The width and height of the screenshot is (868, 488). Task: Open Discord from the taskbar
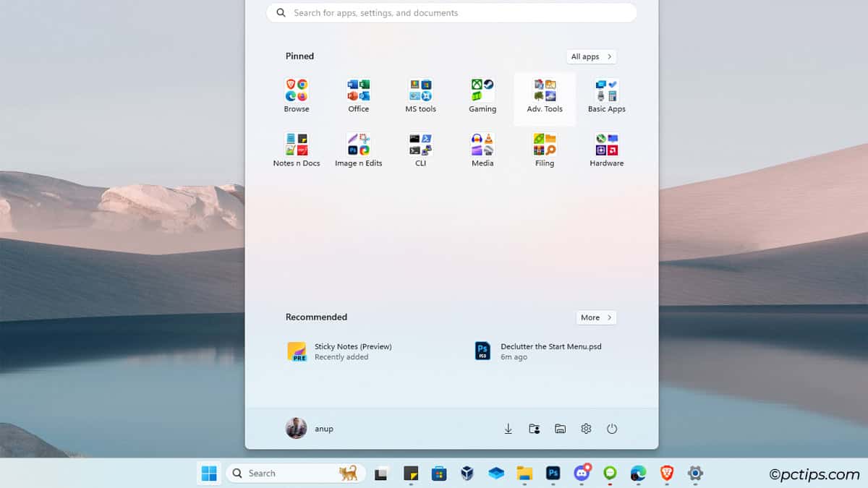coord(582,473)
